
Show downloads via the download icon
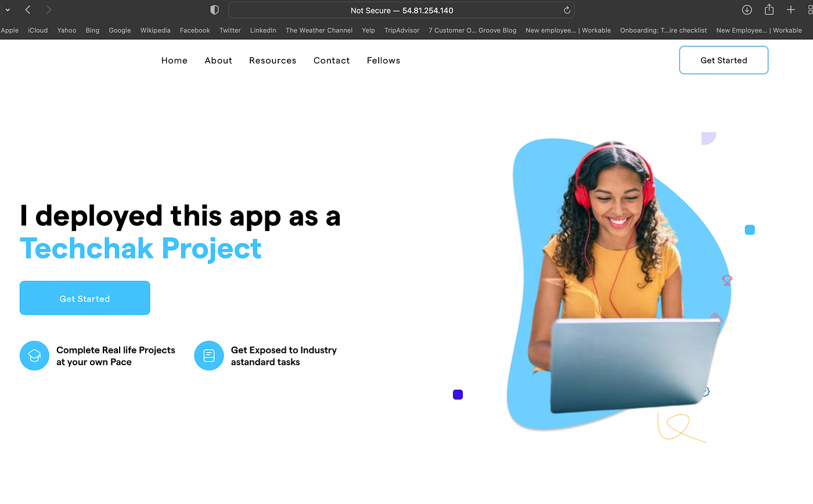coord(747,10)
